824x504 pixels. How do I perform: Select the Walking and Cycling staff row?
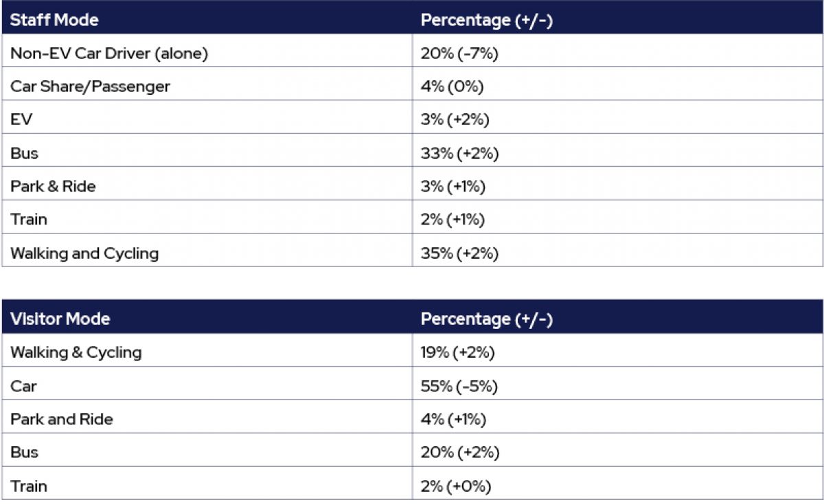pos(412,253)
